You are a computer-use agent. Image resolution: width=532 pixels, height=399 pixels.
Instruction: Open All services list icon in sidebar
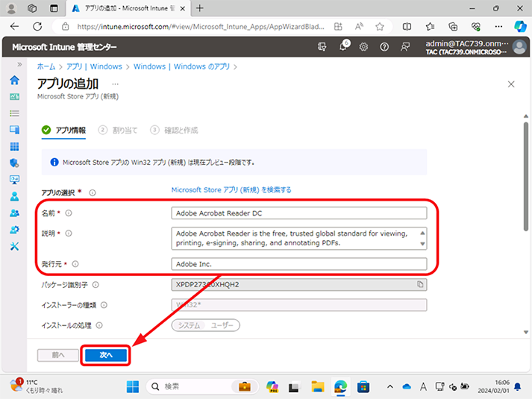14,113
